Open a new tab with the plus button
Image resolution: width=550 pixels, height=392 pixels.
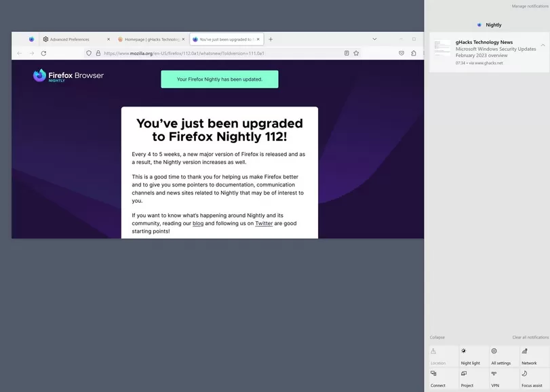pyautogui.click(x=271, y=39)
